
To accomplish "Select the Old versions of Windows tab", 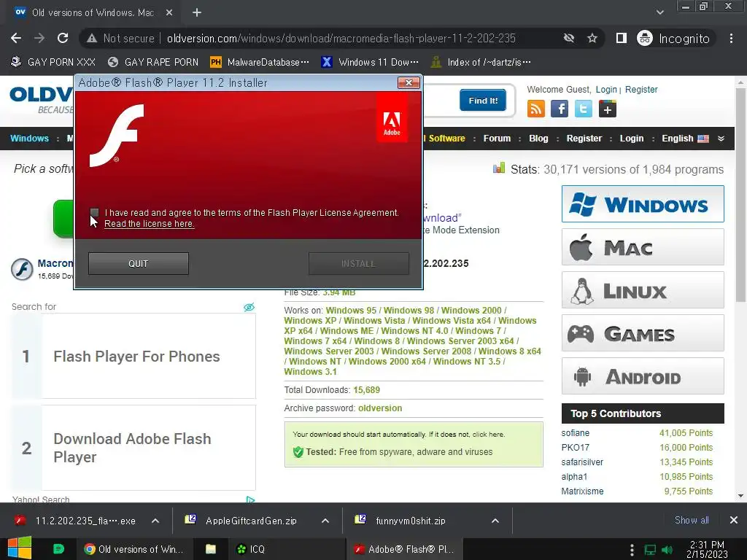I will click(x=92, y=13).
